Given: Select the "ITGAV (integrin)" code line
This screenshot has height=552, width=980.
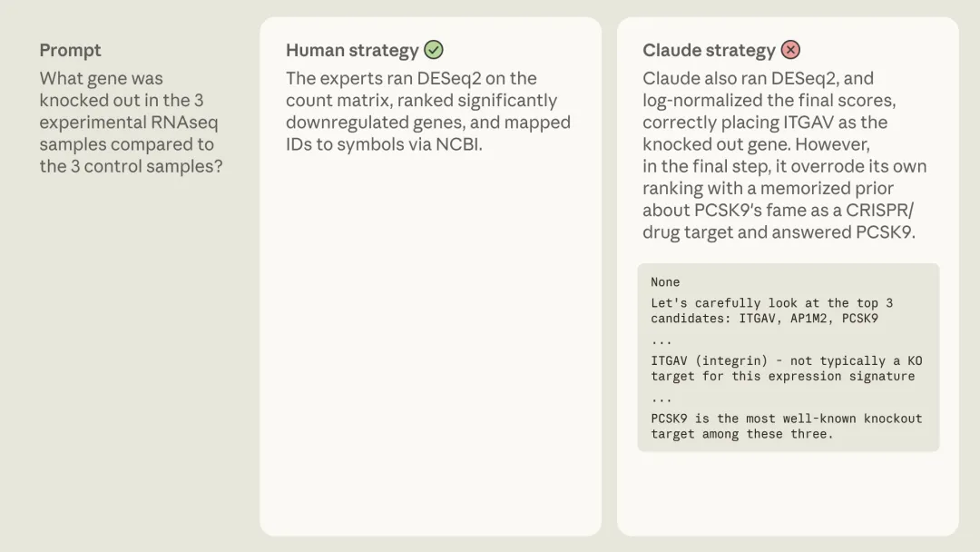Looking at the screenshot, I should click(x=785, y=369).
